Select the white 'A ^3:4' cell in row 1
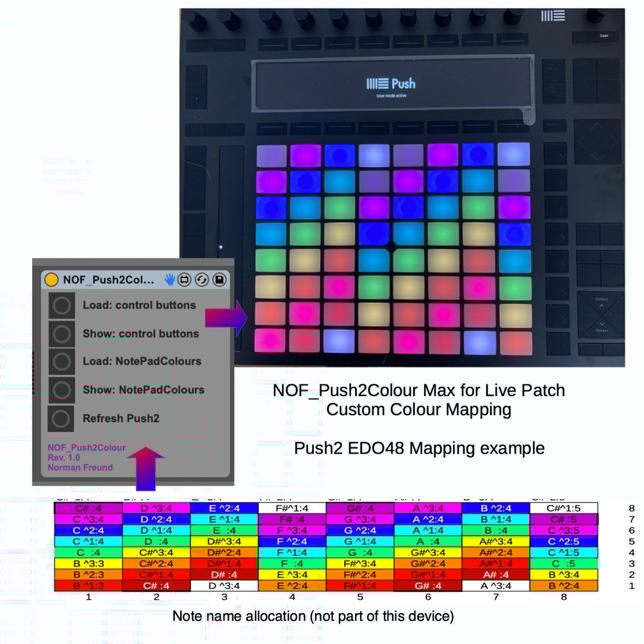644x644 pixels. [x=496, y=586]
